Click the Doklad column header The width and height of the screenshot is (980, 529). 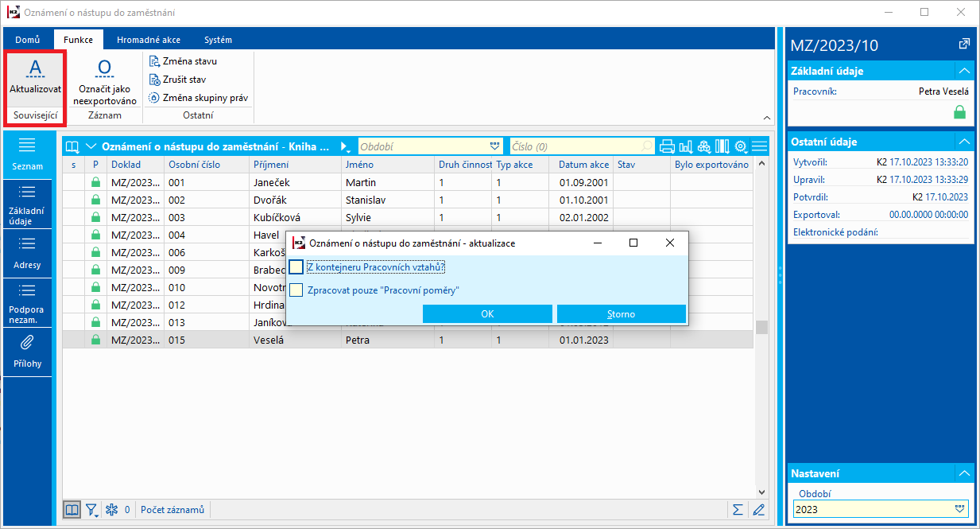click(x=135, y=165)
